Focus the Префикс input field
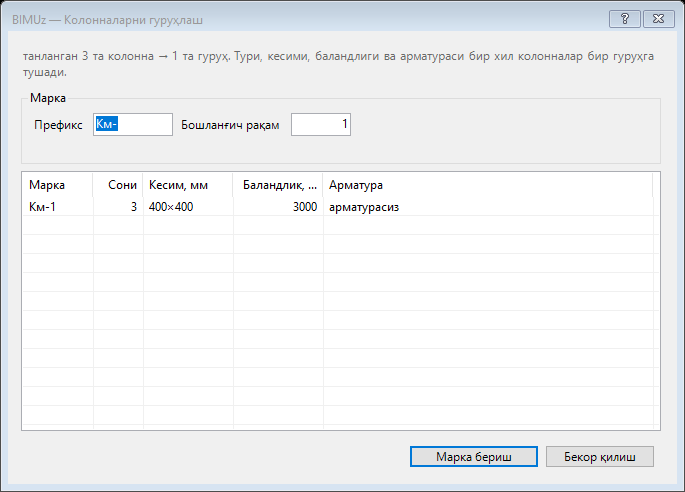The image size is (685, 492). 133,125
